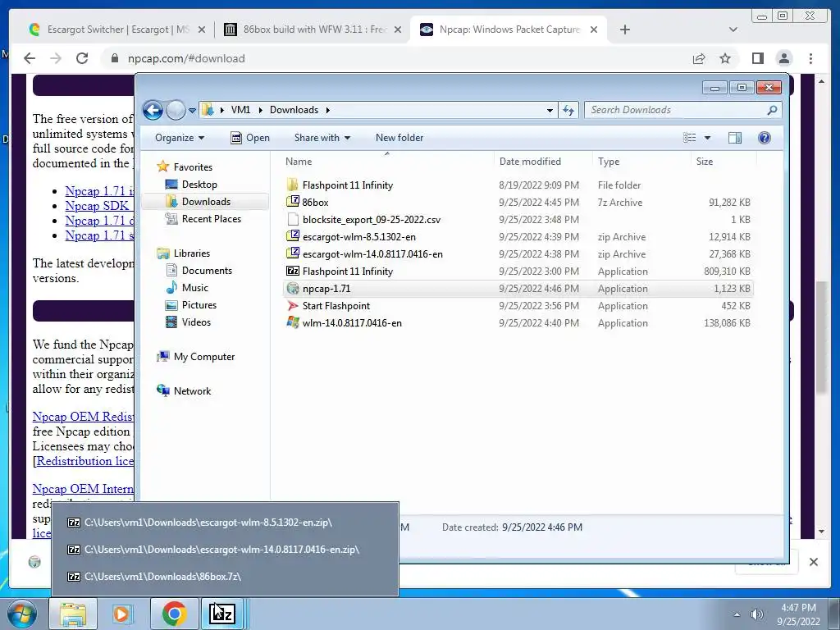
Task: Go back in the Explorer window
Action: [153, 111]
